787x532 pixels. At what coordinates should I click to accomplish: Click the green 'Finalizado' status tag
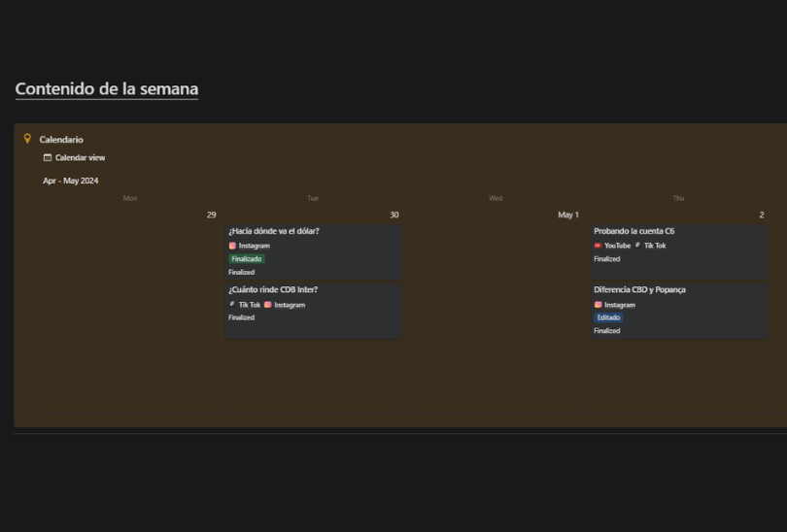tap(247, 259)
